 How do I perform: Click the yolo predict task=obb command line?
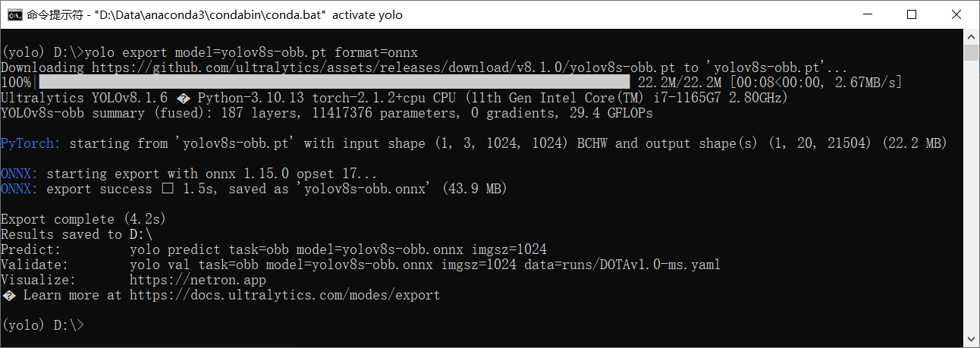(x=338, y=249)
